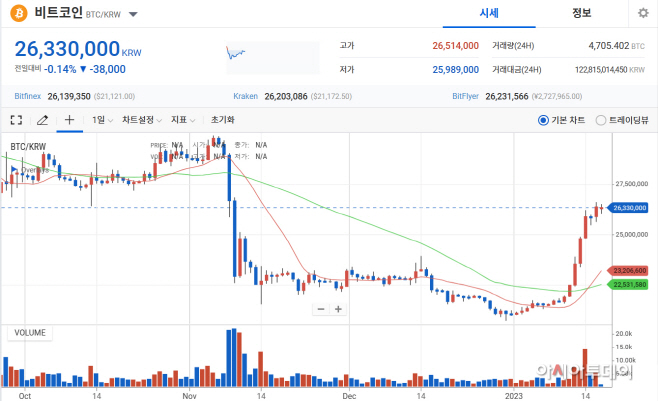The height and width of the screenshot is (401, 658).
Task: Select the pencil drawing tool
Action: click(42, 120)
